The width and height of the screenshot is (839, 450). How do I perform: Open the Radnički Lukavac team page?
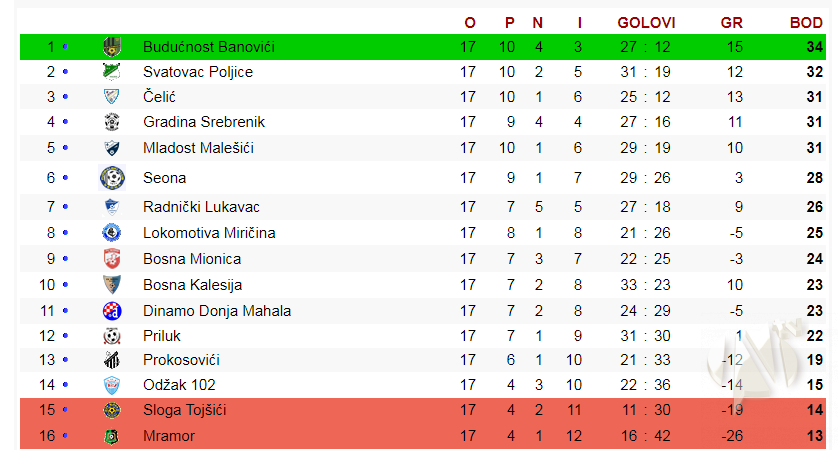click(x=201, y=207)
